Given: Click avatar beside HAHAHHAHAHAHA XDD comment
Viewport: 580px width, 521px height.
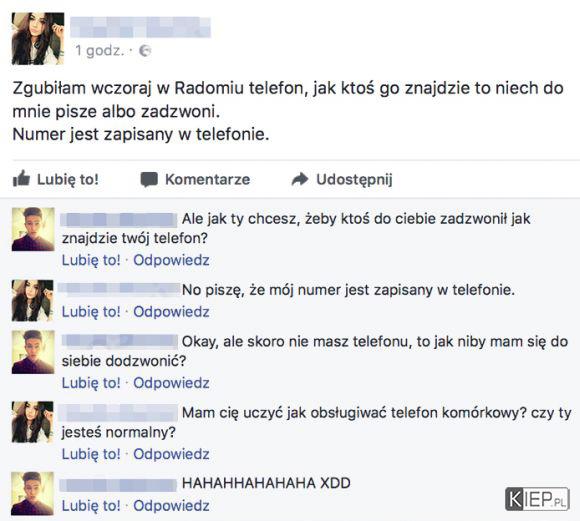Looking at the screenshot, I should pos(33,494).
